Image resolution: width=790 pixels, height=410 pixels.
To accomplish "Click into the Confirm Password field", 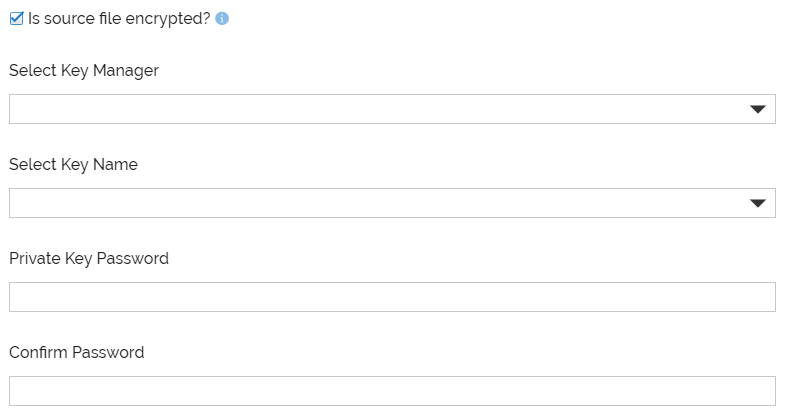I will [x=392, y=391].
